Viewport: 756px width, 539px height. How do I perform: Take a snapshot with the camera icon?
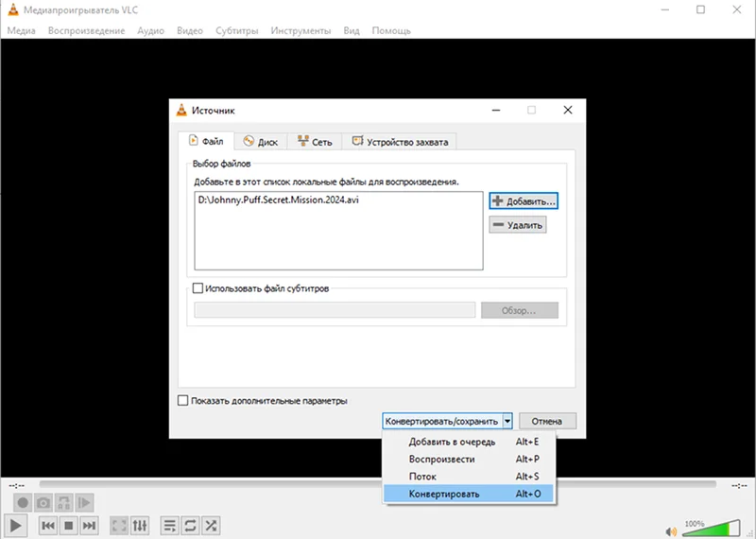[43, 503]
